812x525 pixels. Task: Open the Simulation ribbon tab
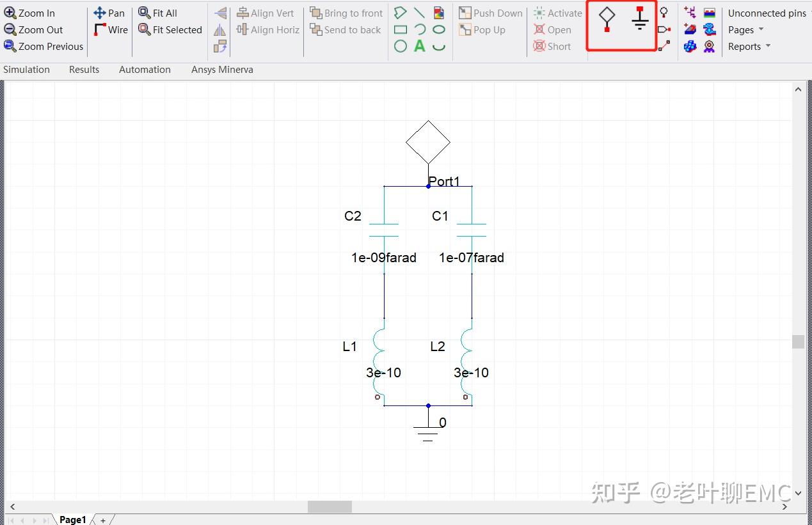[26, 70]
